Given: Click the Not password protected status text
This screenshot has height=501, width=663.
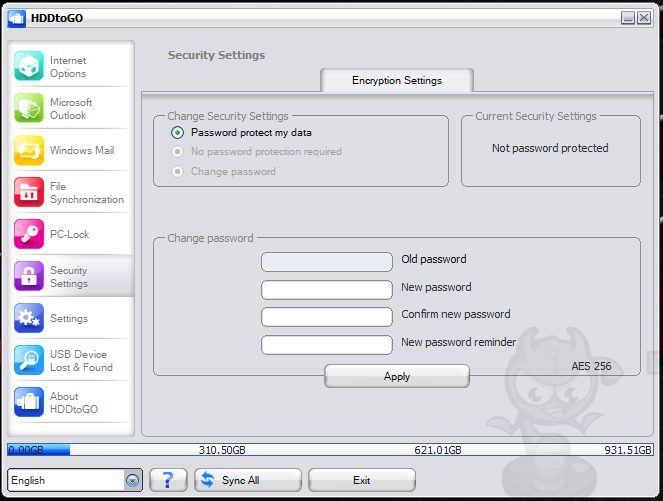Looking at the screenshot, I should tap(550, 148).
